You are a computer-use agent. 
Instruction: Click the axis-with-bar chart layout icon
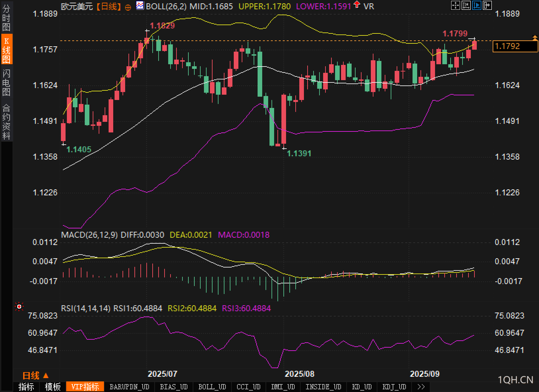(466, 5)
